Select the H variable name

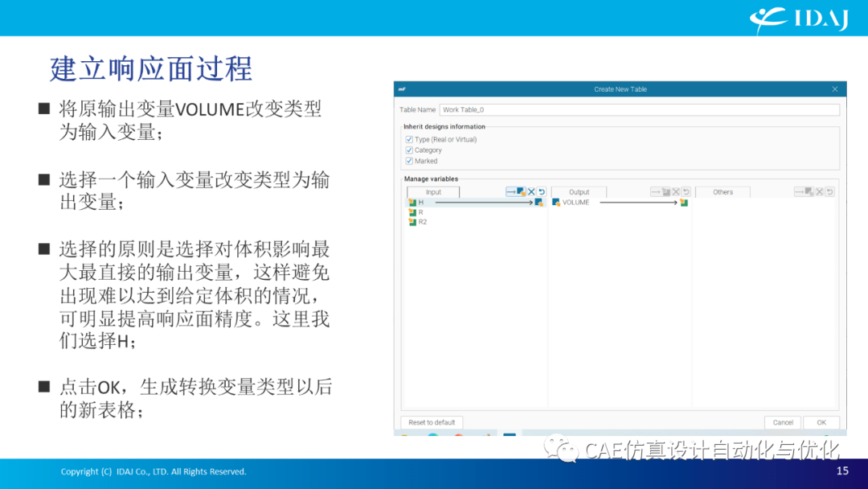(421, 203)
